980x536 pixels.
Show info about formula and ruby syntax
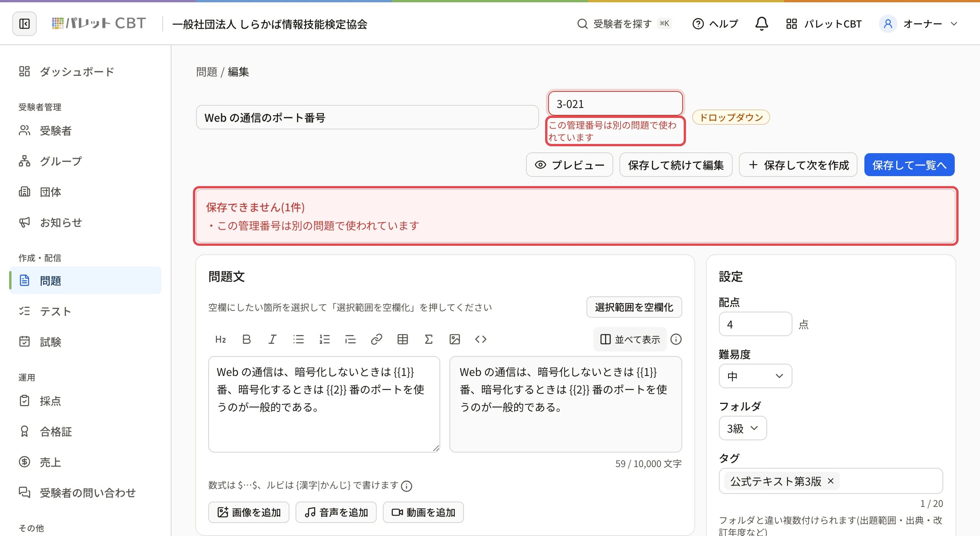click(x=407, y=486)
